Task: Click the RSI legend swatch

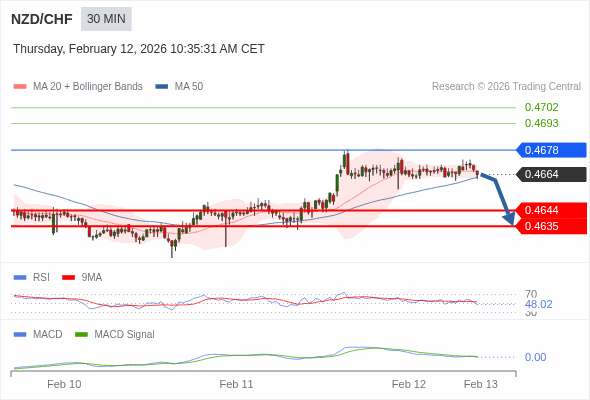Action: coord(20,278)
